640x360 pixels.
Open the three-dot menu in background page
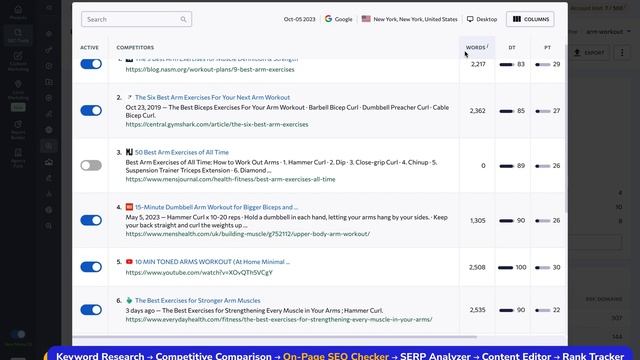tap(622, 53)
